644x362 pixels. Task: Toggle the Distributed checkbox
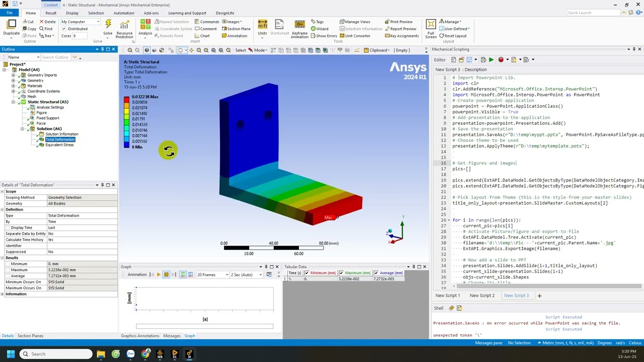[x=64, y=29]
